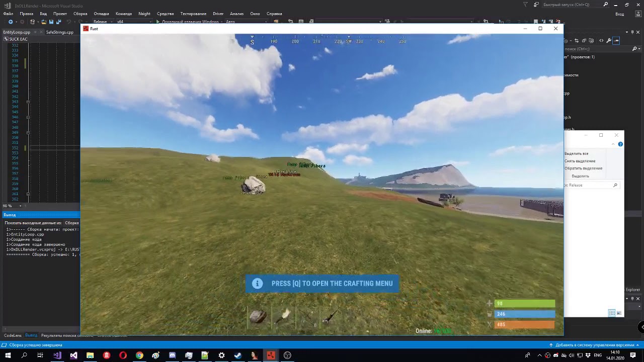
Task: Open the Nsight menu
Action: 144,14
